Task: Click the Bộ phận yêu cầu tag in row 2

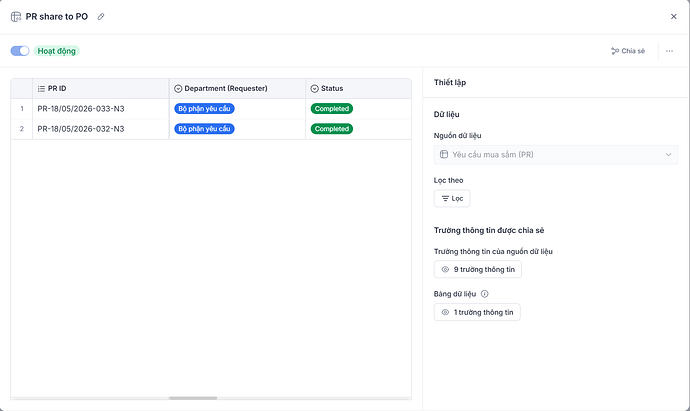Action: click(x=204, y=129)
